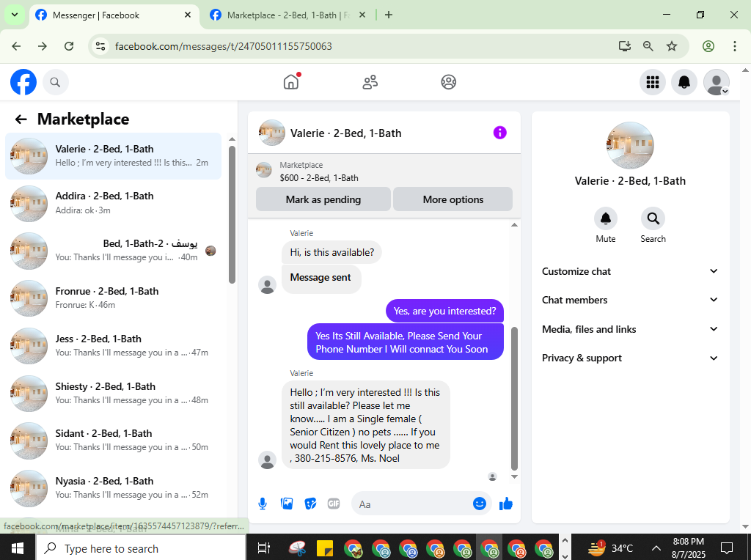Open Task View on the taskbar
This screenshot has width=751, height=560.
263,548
